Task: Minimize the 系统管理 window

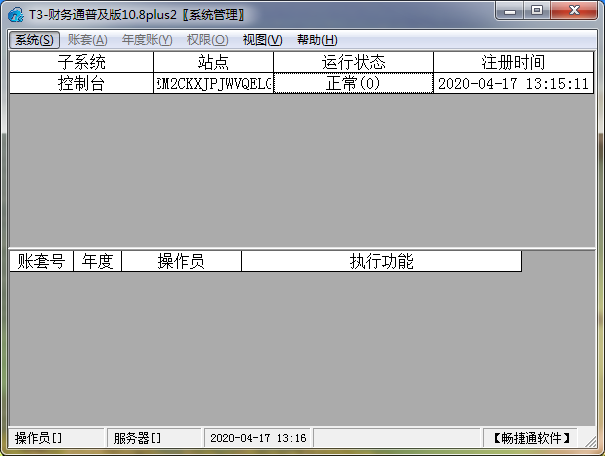Action: pos(509,11)
